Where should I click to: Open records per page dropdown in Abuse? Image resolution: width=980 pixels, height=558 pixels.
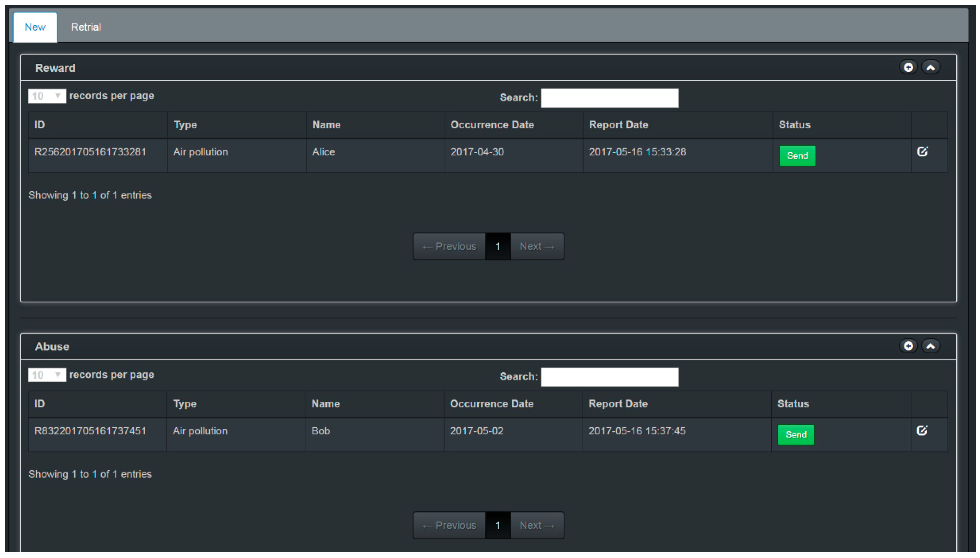coord(47,375)
